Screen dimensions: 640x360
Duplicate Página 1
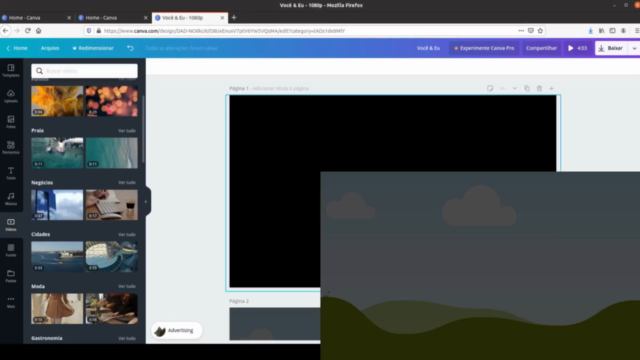tap(527, 89)
